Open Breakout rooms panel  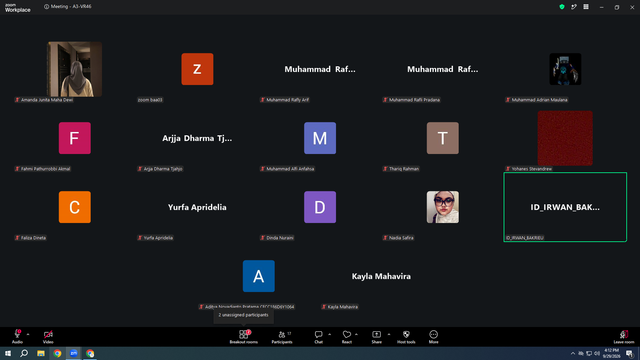pos(244,336)
